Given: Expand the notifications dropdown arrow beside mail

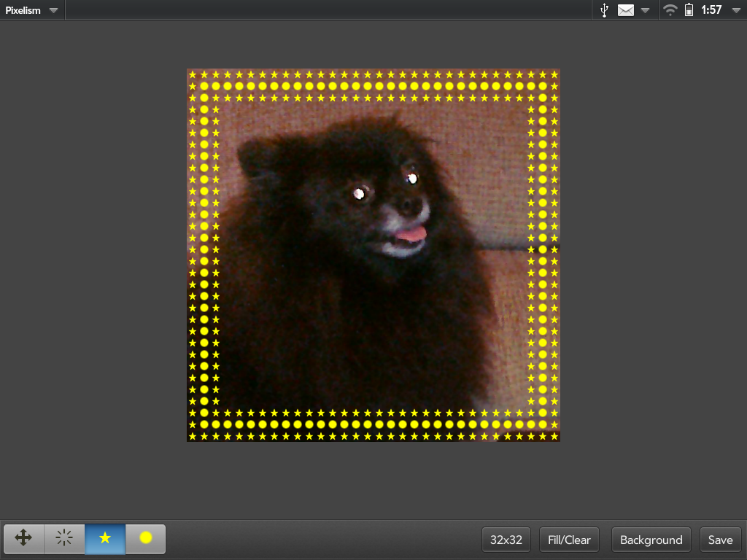Looking at the screenshot, I should tap(645, 10).
